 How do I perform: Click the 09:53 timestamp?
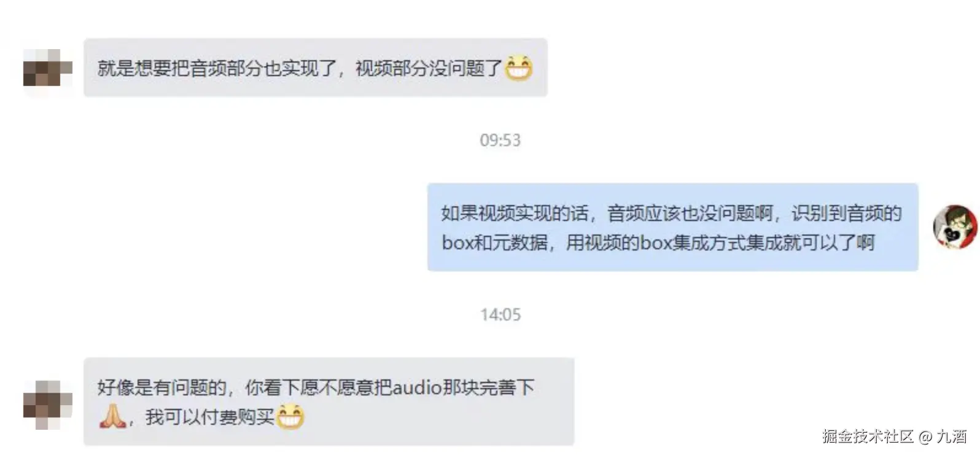500,140
